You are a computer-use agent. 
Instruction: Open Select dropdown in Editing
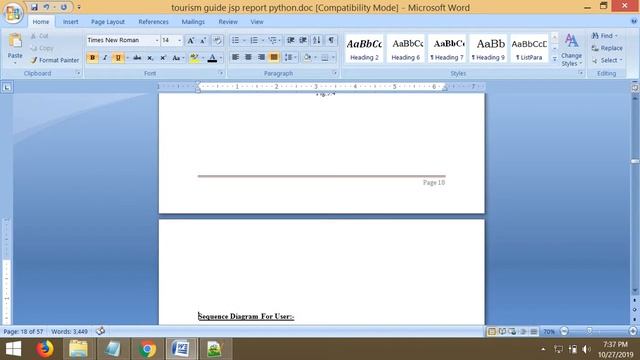[607, 60]
